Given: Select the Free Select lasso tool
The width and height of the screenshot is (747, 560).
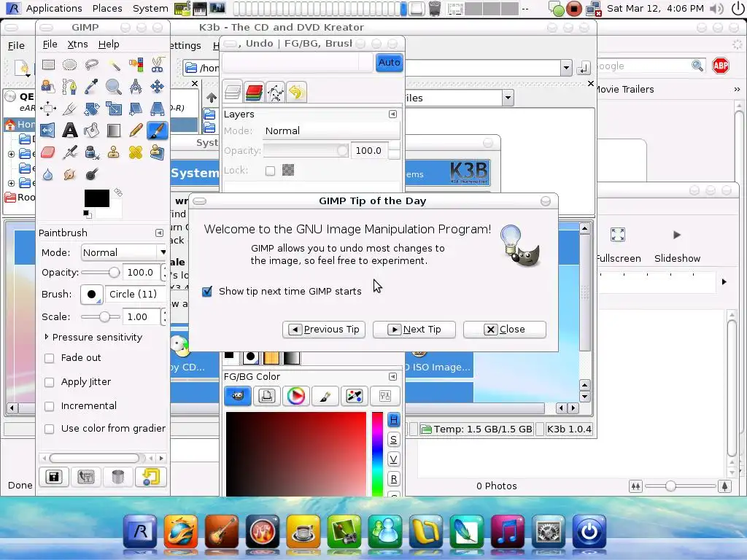Looking at the screenshot, I should pyautogui.click(x=91, y=65).
